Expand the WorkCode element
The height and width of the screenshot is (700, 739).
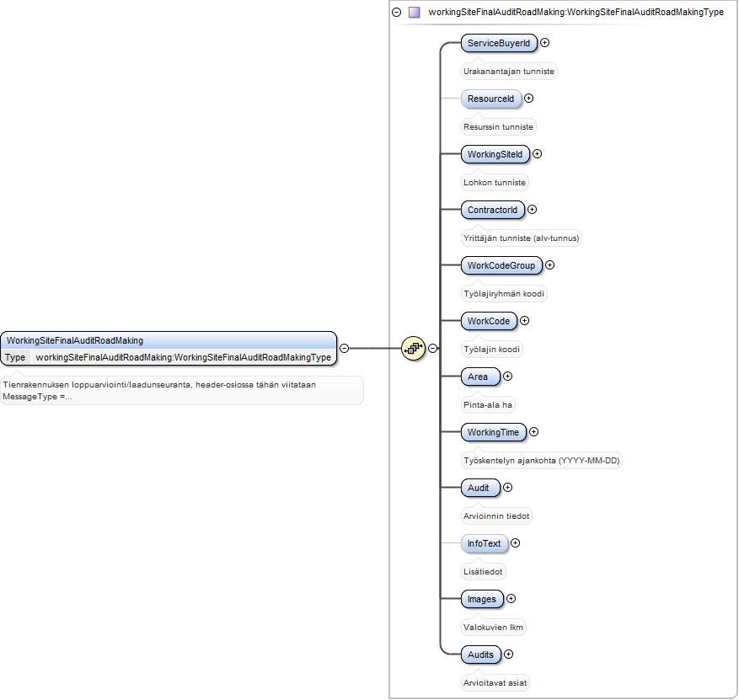click(x=525, y=321)
